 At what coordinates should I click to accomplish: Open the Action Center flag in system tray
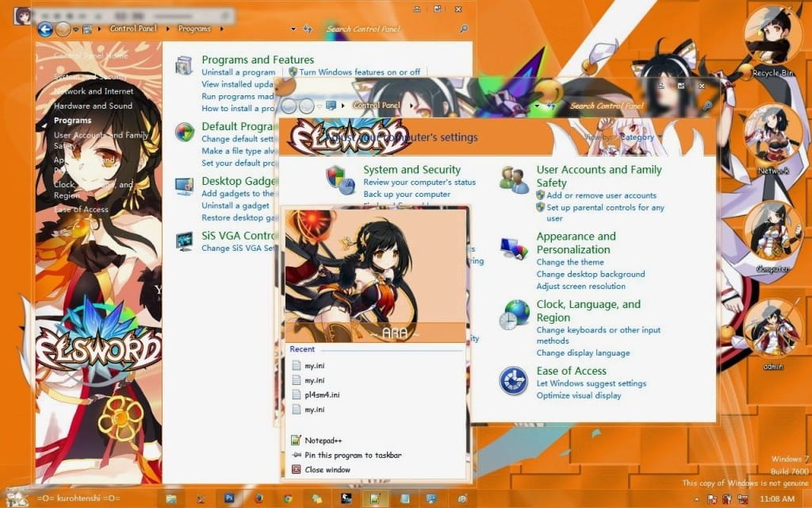tap(711, 498)
